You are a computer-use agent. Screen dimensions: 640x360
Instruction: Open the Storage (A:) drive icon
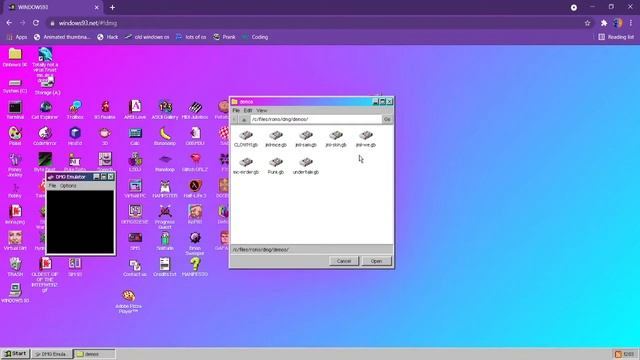pos(47,87)
